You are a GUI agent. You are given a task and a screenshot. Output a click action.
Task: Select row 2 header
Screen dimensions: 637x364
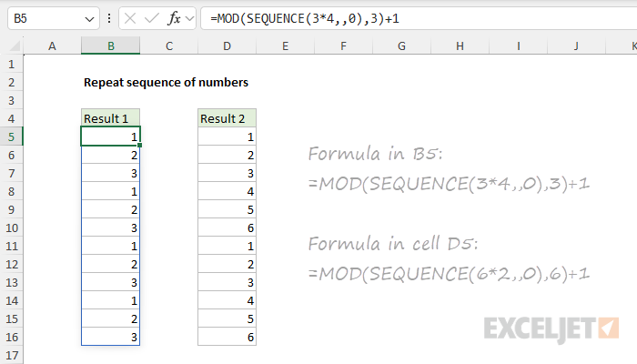[11, 83]
